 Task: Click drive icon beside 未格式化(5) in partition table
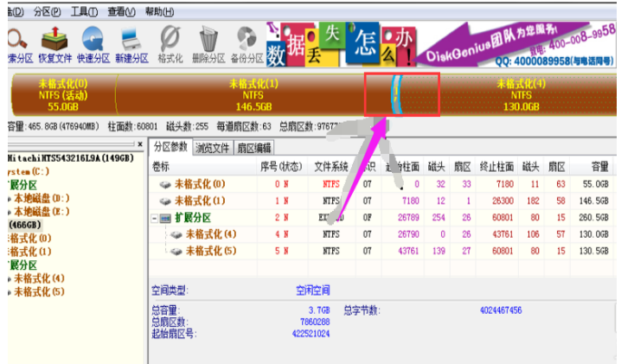[176, 252]
